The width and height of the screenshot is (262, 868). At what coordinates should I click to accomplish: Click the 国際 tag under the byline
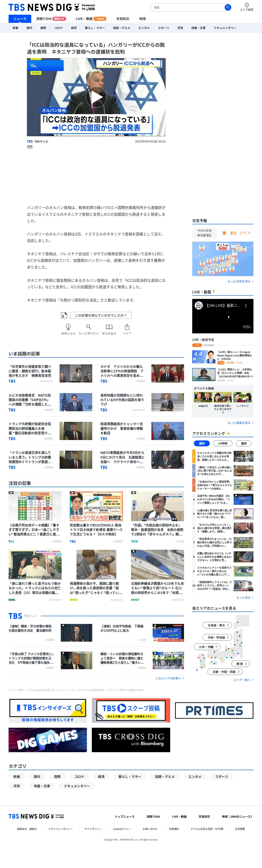[x=30, y=147]
